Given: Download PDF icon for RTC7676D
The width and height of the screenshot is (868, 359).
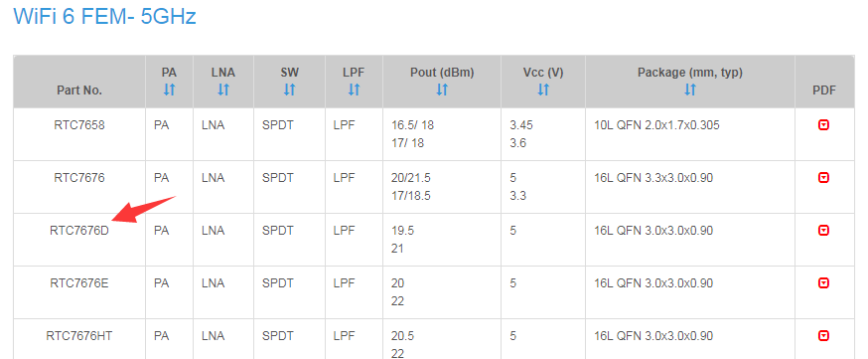Looking at the screenshot, I should (823, 231).
